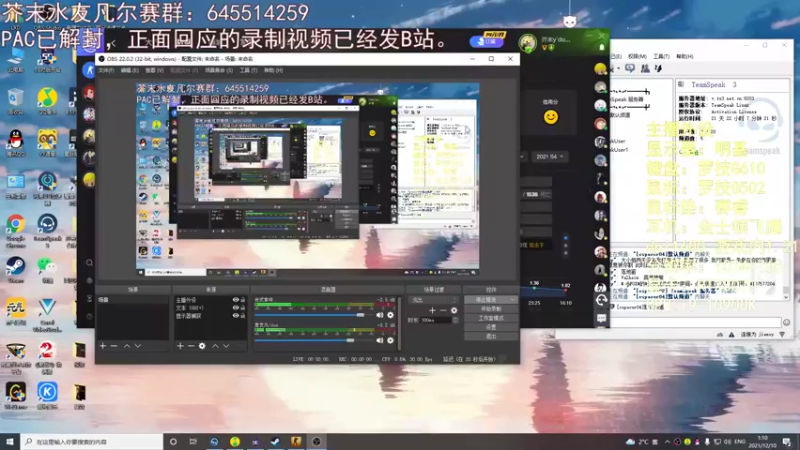Move the scene down with the Scenes down arrow
Image resolution: width=800 pixels, height=450 pixels.
138,346
